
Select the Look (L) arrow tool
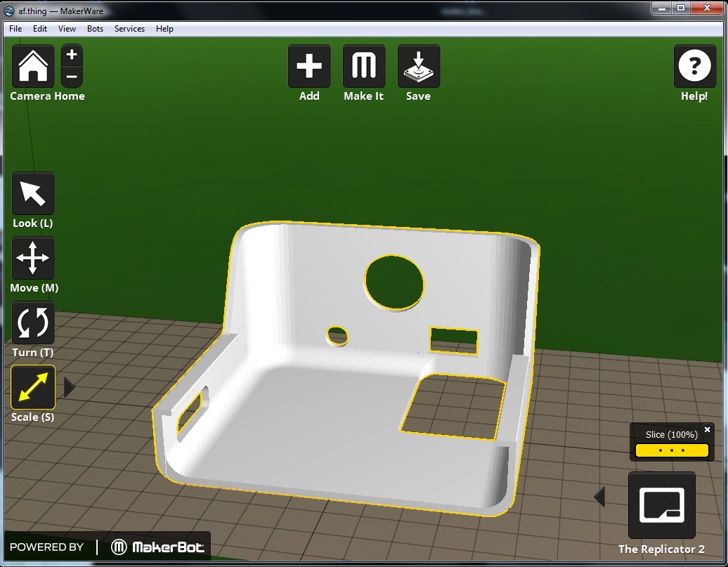33,193
